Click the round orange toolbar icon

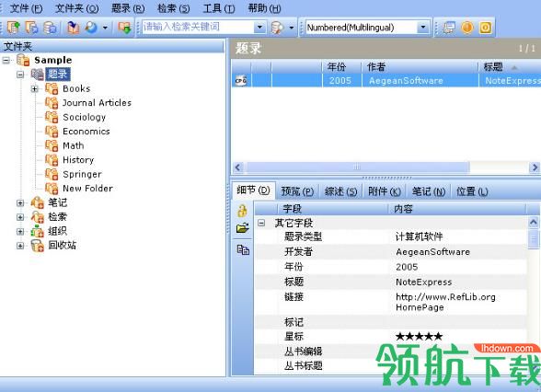466,28
